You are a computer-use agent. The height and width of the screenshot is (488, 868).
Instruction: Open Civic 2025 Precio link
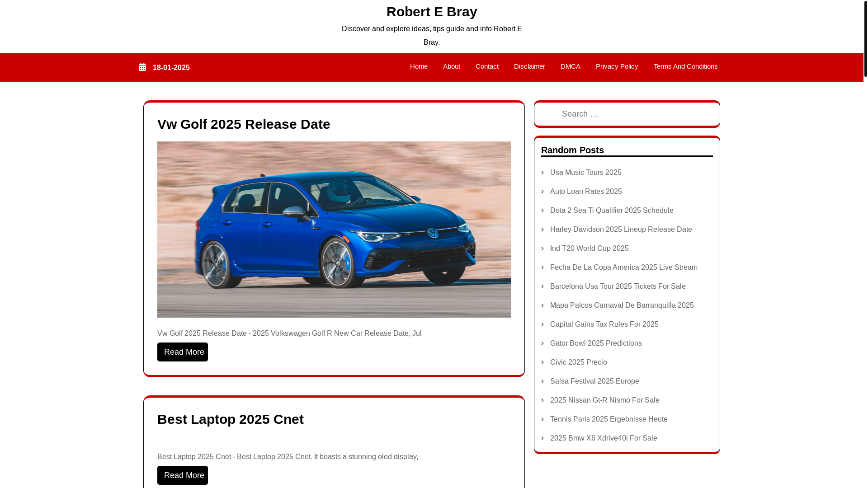coord(578,362)
